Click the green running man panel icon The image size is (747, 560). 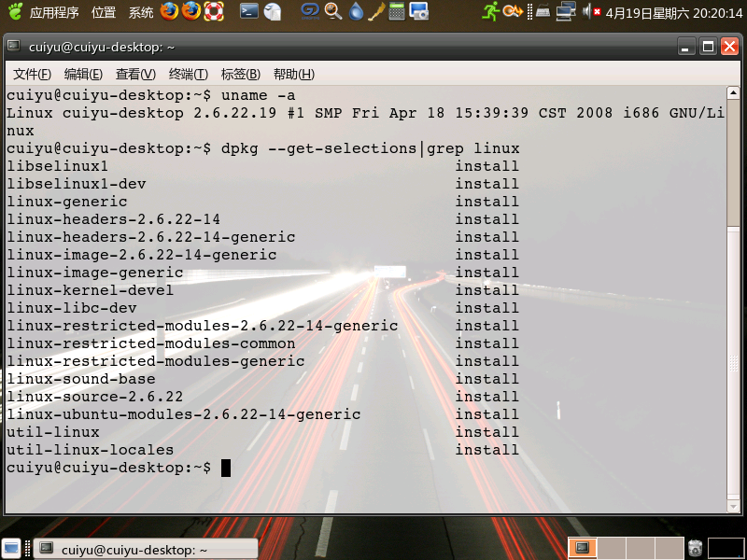[x=490, y=11]
